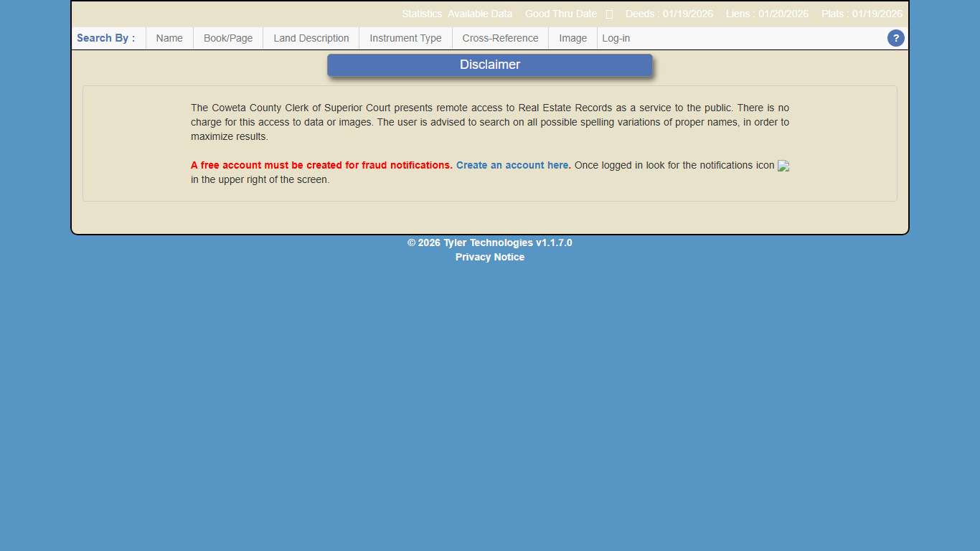This screenshot has height=551, width=980.
Task: View Available Data from the header
Action: pyautogui.click(x=480, y=14)
